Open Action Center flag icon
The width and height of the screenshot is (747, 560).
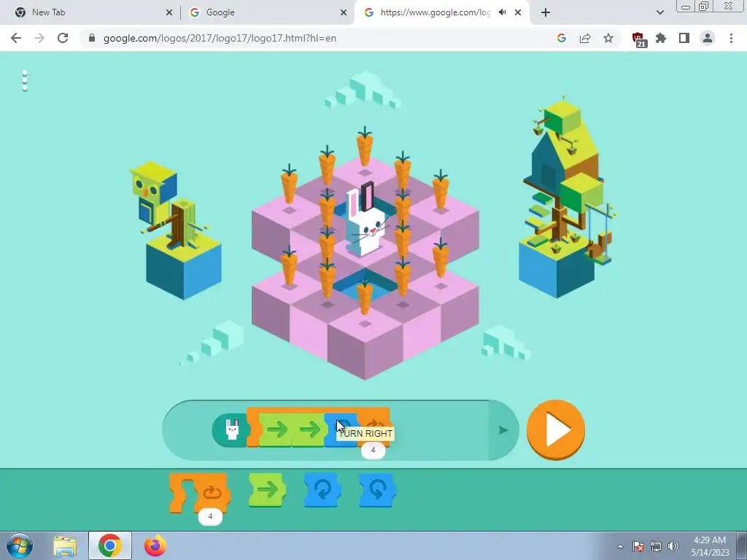(x=638, y=546)
